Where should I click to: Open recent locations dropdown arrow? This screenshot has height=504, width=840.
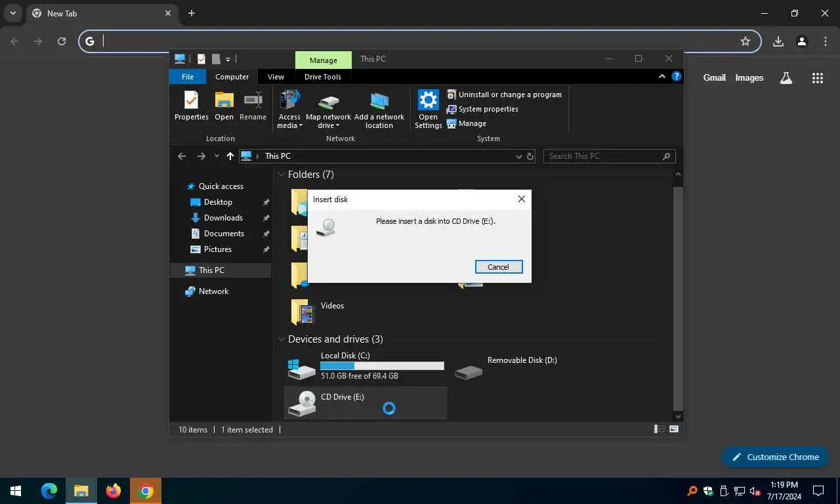pos(217,156)
